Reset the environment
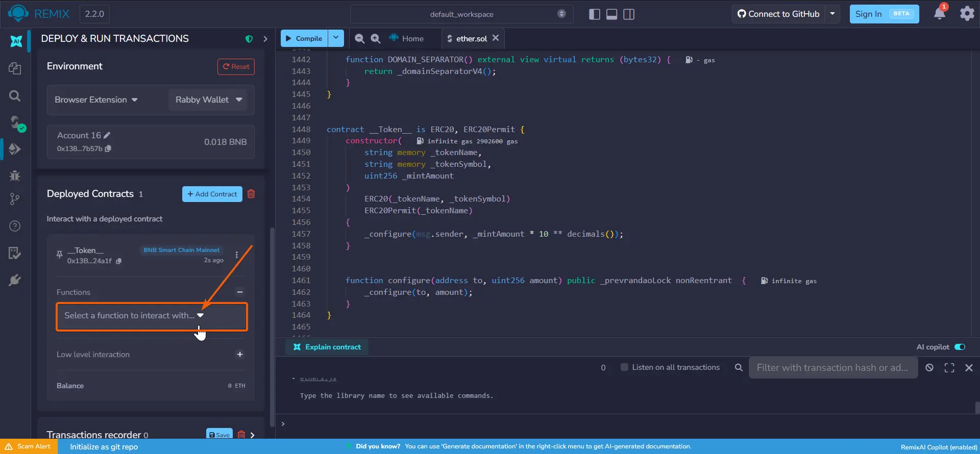 pos(236,66)
